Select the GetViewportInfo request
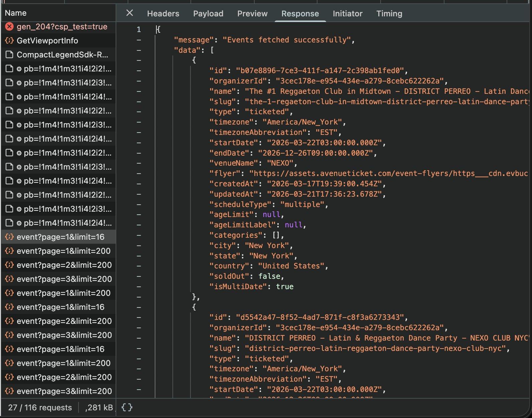532x418 pixels. [58, 41]
